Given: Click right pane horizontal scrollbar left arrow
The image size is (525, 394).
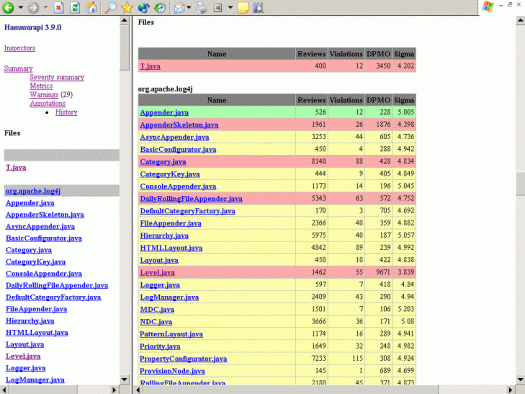Looking at the screenshot, I should pyautogui.click(x=138, y=390).
